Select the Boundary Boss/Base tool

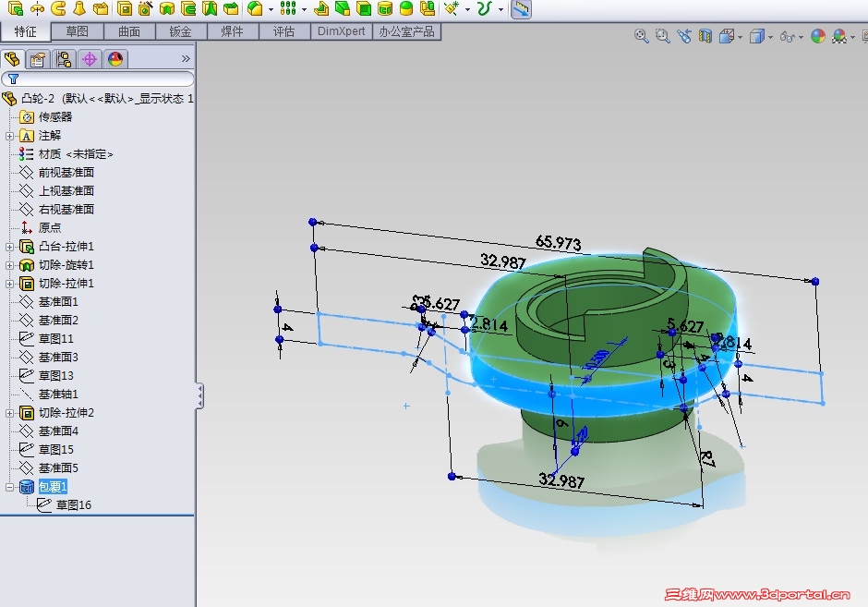(101, 7)
